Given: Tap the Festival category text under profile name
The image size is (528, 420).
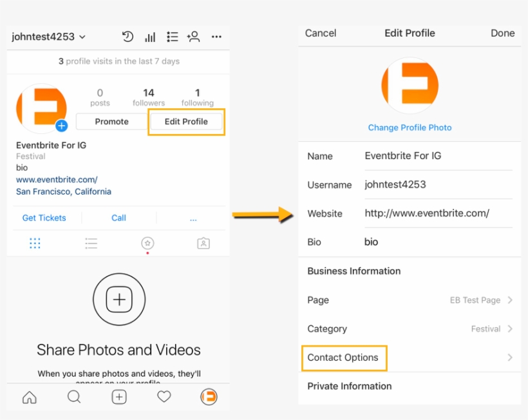Looking at the screenshot, I should [x=31, y=157].
